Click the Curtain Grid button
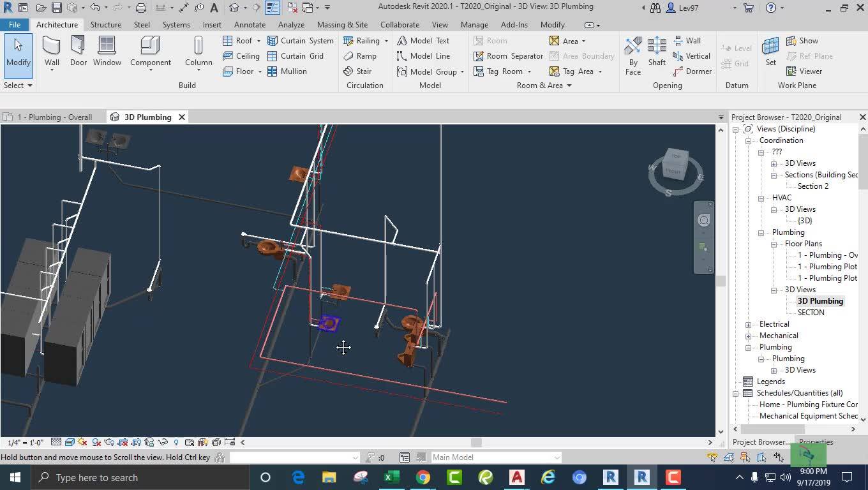 coord(295,56)
